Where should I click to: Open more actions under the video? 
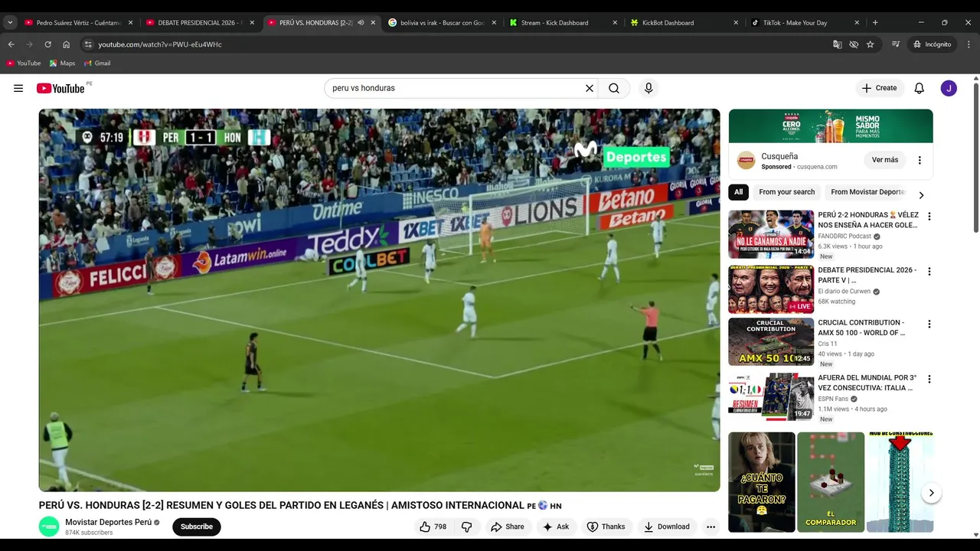[x=710, y=527]
